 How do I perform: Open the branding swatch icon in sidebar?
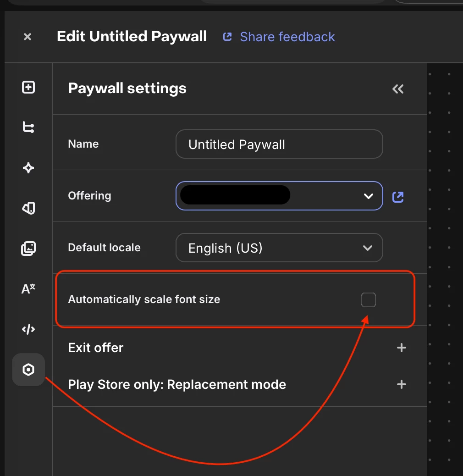(x=28, y=208)
